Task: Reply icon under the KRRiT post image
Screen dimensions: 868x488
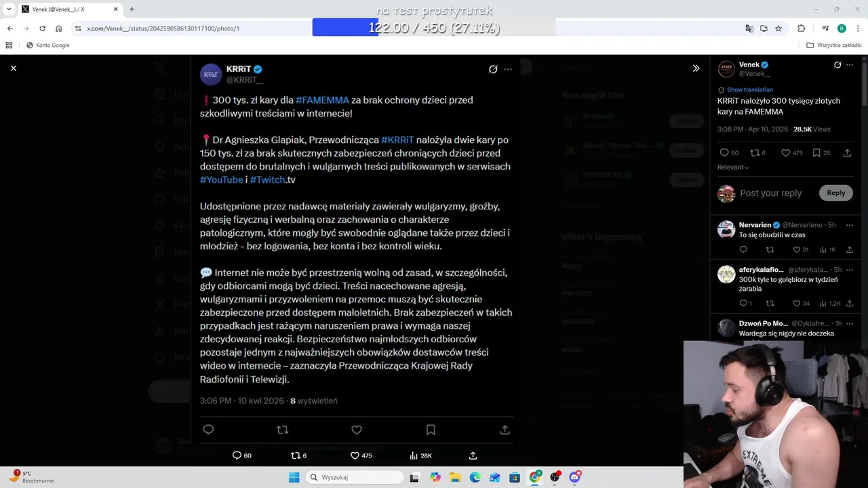Action: (208, 430)
